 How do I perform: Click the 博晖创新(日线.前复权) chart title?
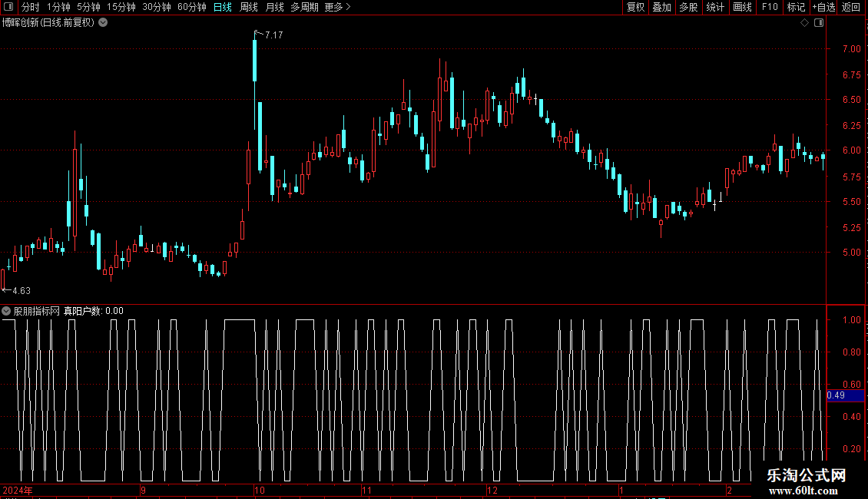(x=48, y=23)
